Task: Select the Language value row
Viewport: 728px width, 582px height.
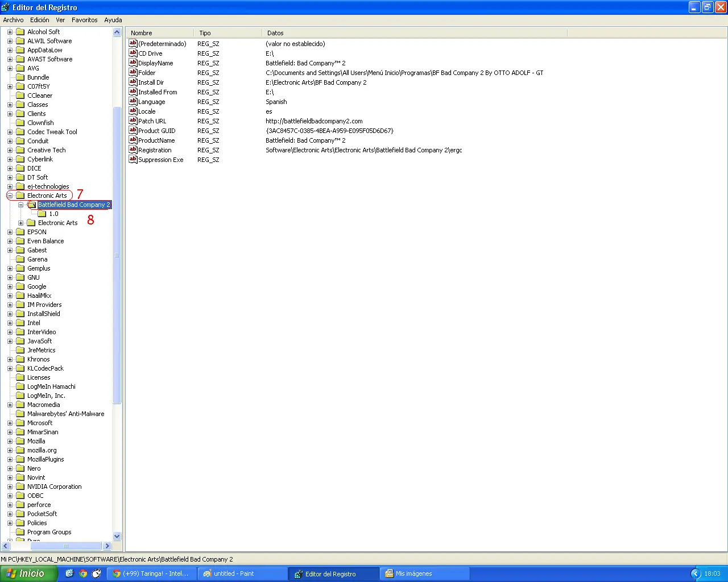Action: click(152, 102)
